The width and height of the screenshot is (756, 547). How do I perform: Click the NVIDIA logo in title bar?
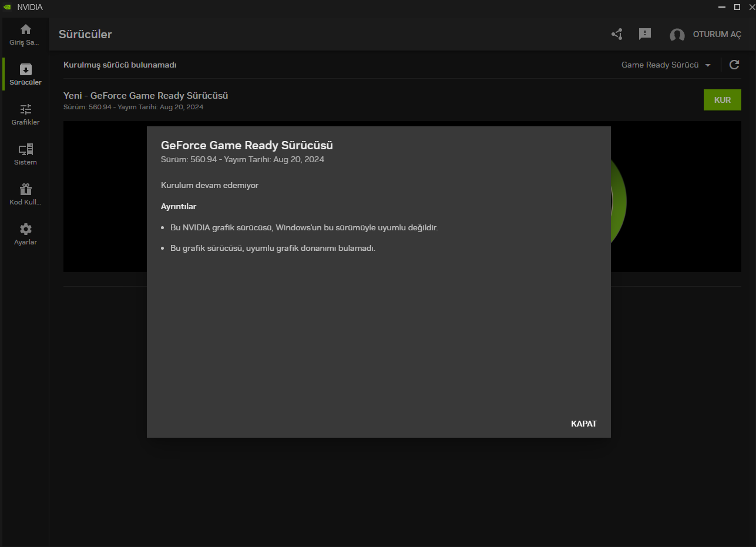(x=6, y=7)
